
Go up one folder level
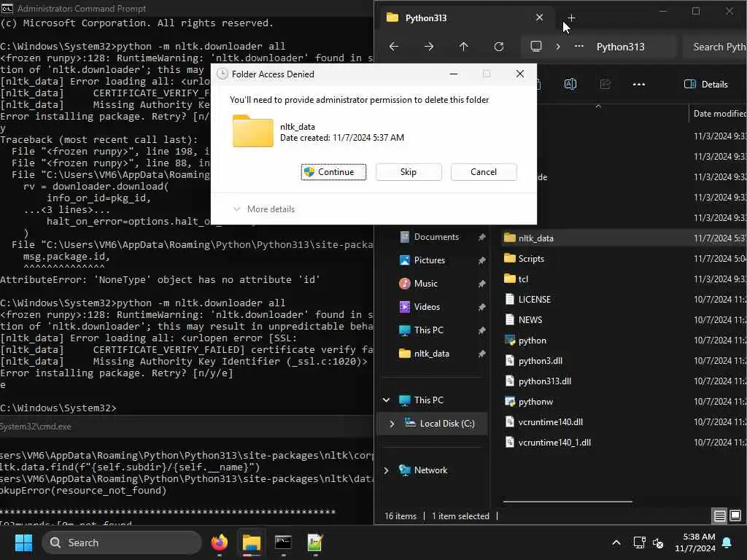463,47
